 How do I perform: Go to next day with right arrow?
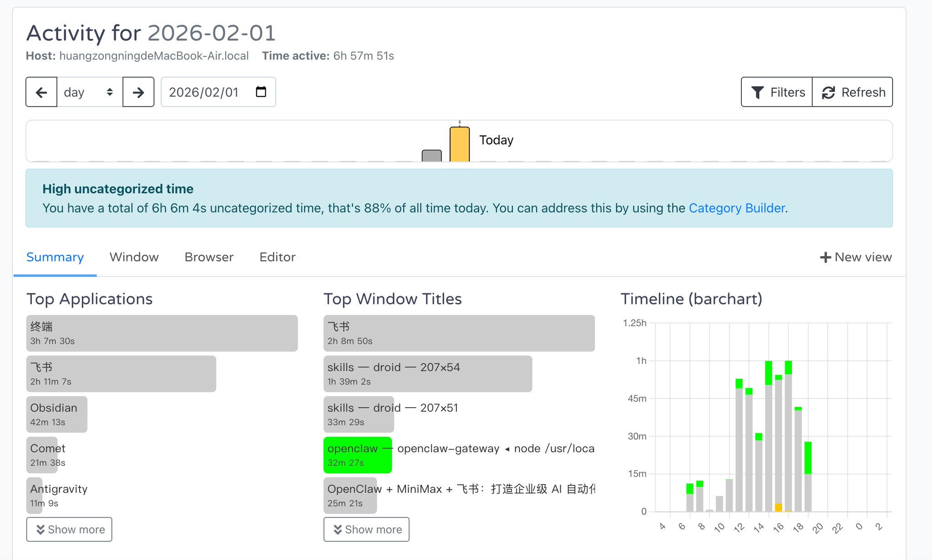coord(138,92)
